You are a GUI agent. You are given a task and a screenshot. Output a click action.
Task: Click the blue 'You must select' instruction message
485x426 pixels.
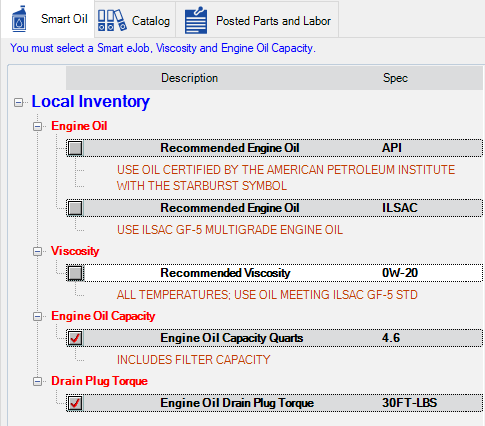(x=163, y=48)
